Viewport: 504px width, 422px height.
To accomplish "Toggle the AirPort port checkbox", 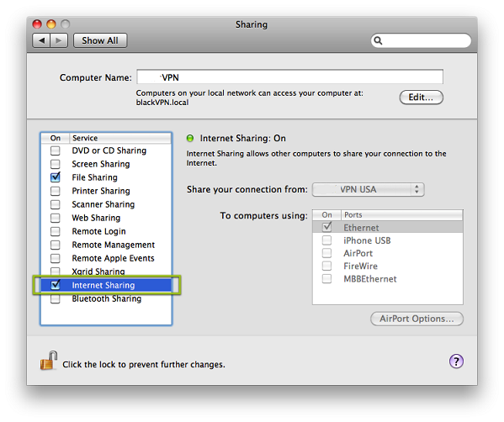I will (x=327, y=253).
